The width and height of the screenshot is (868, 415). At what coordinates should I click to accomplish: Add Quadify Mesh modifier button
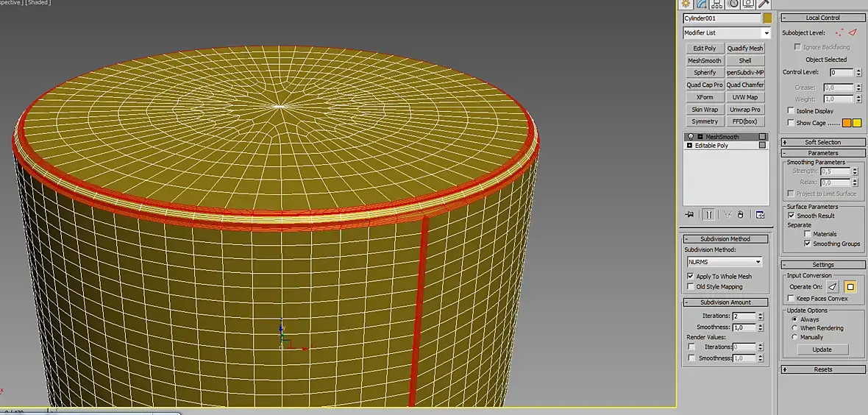(x=745, y=49)
